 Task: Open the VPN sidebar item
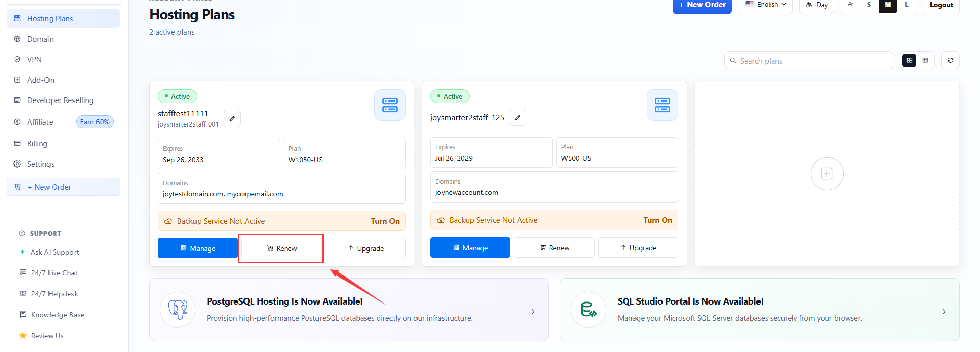63,59
